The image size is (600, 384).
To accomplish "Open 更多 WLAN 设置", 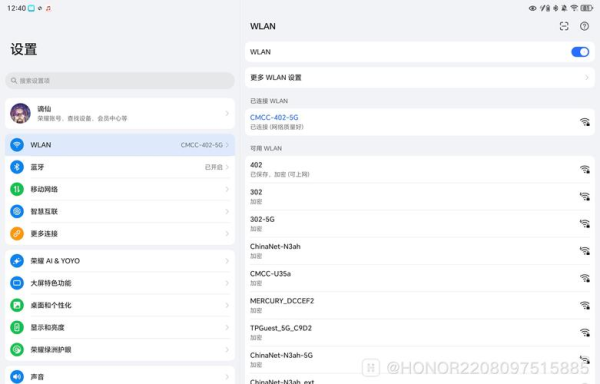I will click(x=420, y=78).
